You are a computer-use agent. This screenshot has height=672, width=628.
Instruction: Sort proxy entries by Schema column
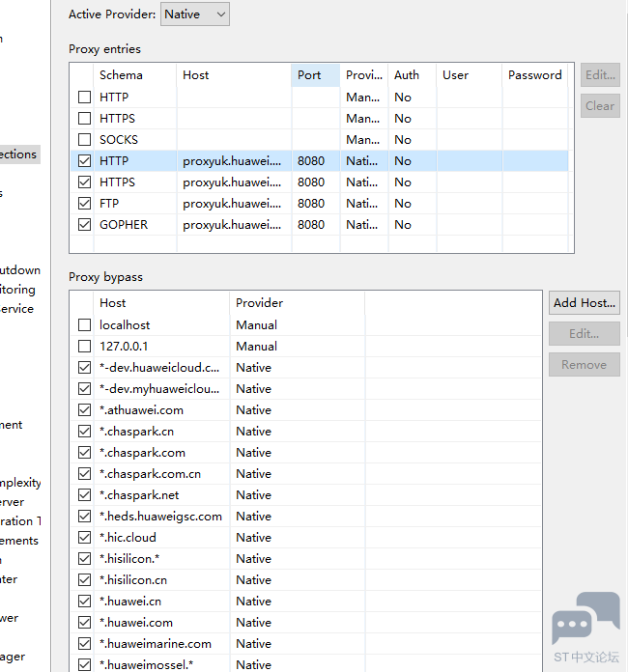134,75
